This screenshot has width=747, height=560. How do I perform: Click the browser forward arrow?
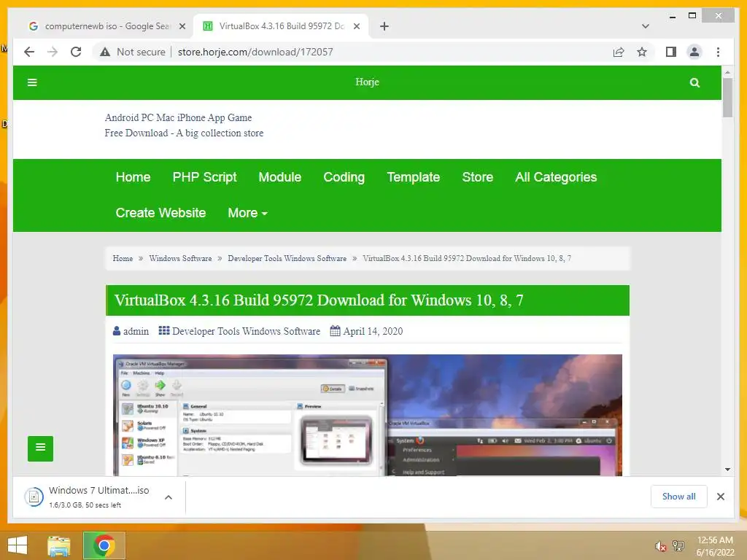point(53,52)
